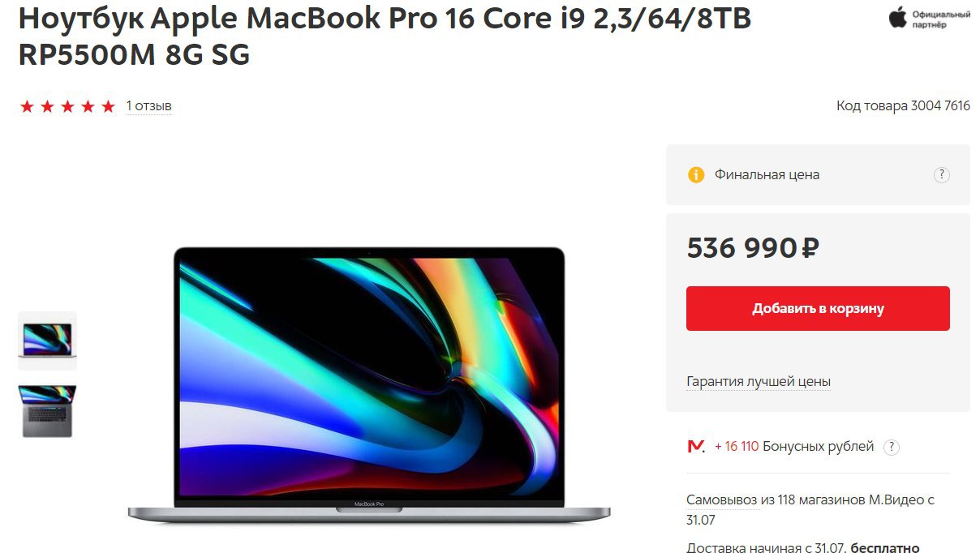Click the + 16 110 bonus amount

(737, 447)
